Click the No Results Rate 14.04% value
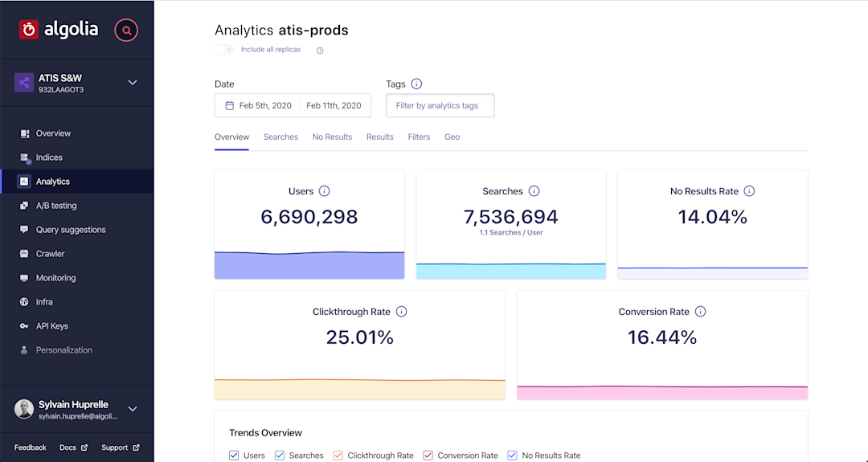The height and width of the screenshot is (462, 868). pos(712,217)
